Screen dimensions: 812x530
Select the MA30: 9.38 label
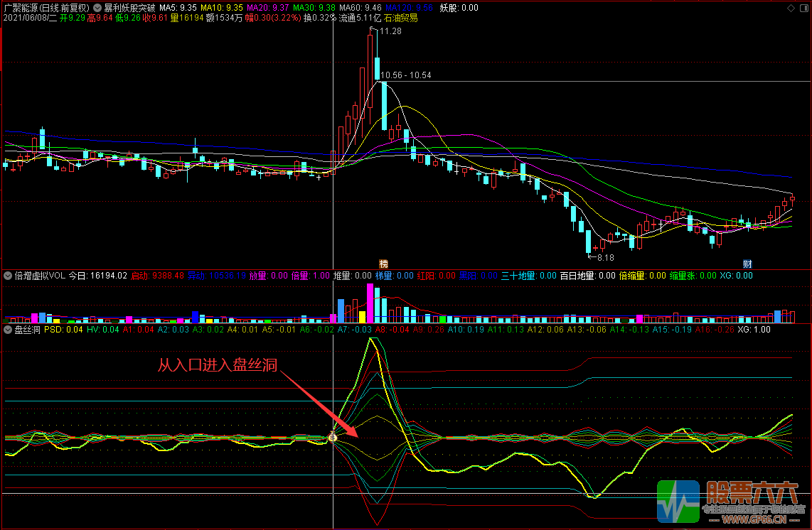point(314,8)
